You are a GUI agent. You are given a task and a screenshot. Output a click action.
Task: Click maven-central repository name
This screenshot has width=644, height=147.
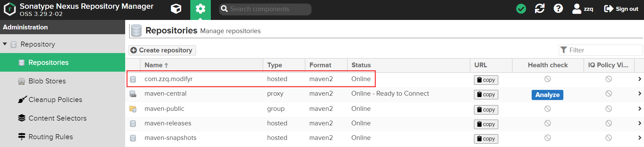(166, 94)
